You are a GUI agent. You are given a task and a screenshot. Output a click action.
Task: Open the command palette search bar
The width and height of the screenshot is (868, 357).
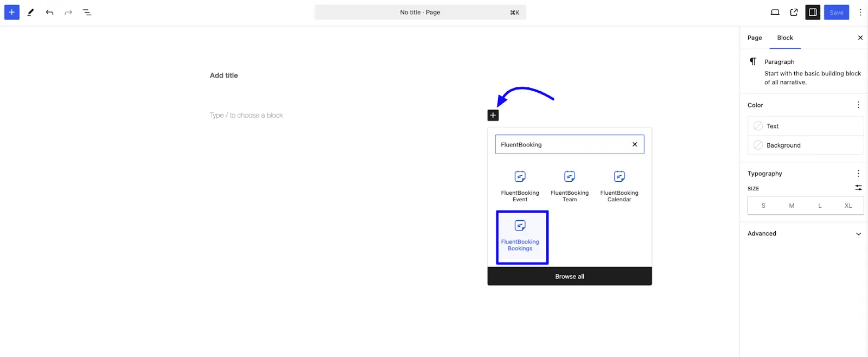click(x=420, y=12)
